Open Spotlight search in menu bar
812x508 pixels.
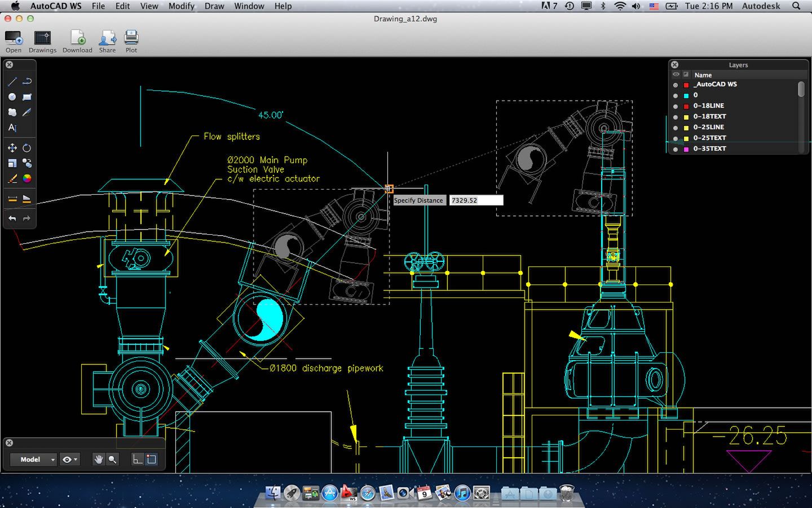point(796,6)
